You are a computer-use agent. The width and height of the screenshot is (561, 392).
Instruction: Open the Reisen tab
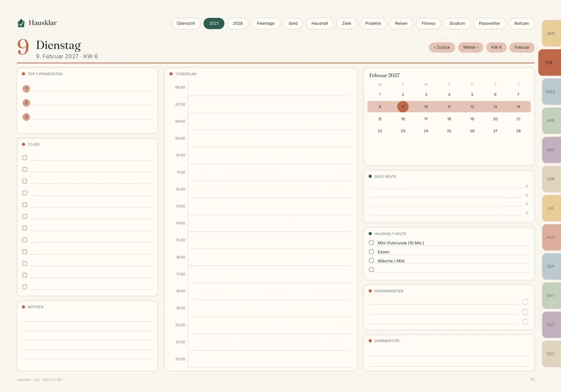(401, 24)
